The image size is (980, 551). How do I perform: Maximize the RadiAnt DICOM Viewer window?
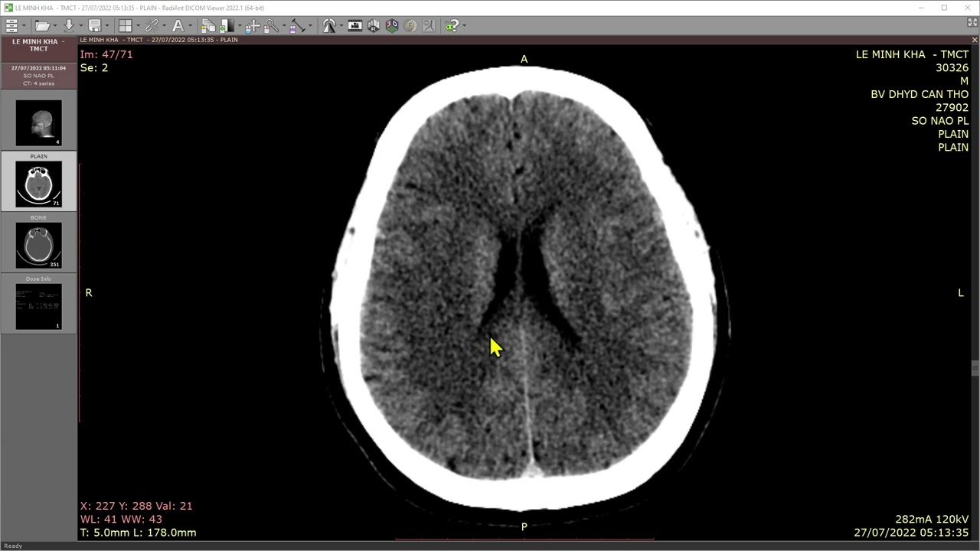coord(945,8)
